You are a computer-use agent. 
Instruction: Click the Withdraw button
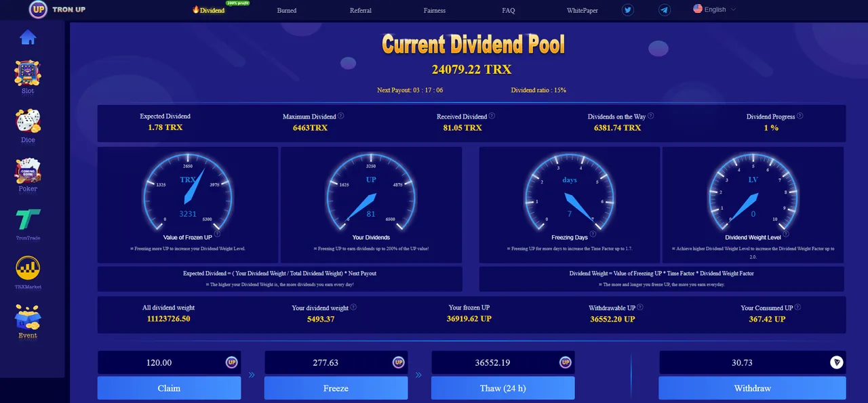point(753,388)
